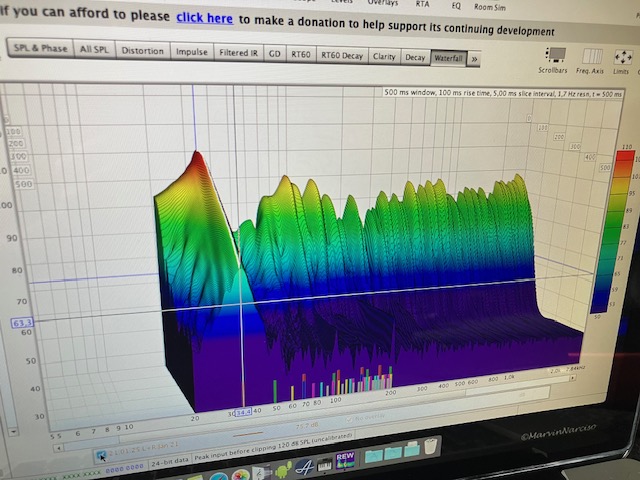Select the All SPL tab

(x=94, y=49)
